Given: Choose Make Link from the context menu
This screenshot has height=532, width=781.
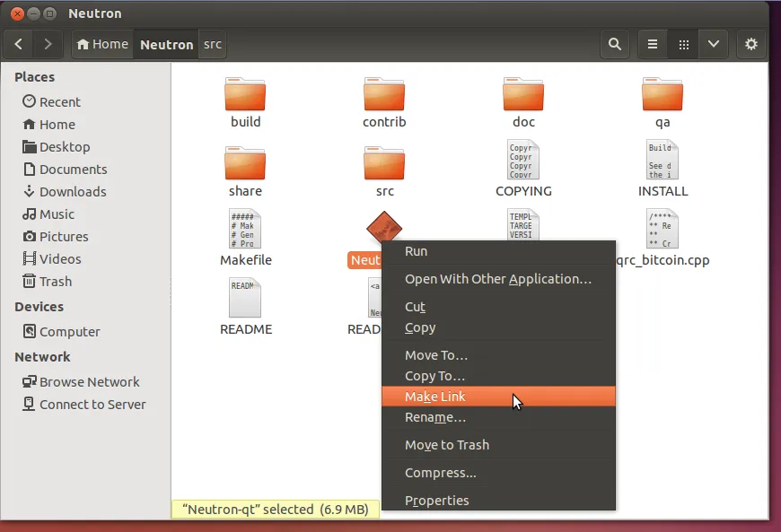Looking at the screenshot, I should click(498, 397).
